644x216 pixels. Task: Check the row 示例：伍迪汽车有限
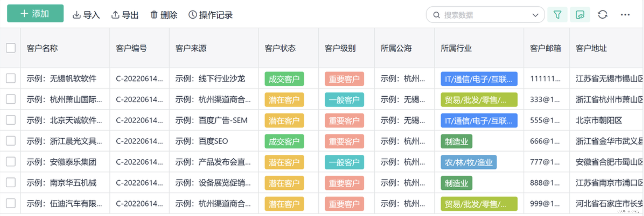11,203
